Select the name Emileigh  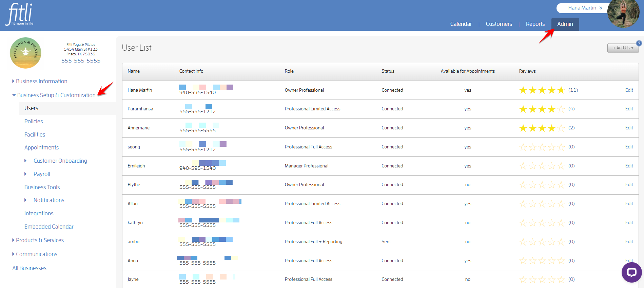[x=136, y=166]
